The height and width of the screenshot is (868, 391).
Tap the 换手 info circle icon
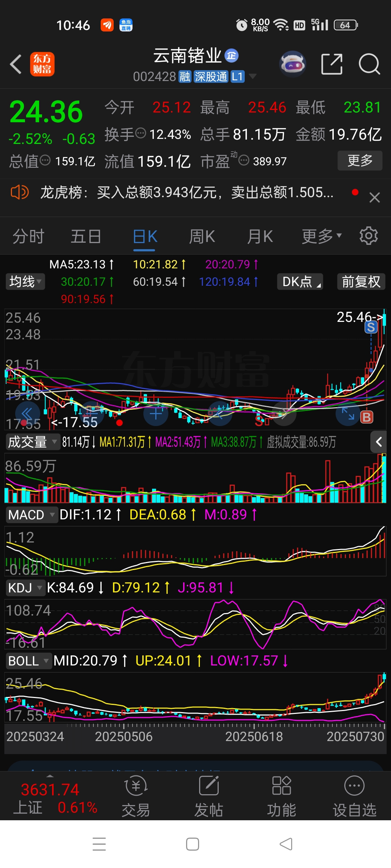140,133
